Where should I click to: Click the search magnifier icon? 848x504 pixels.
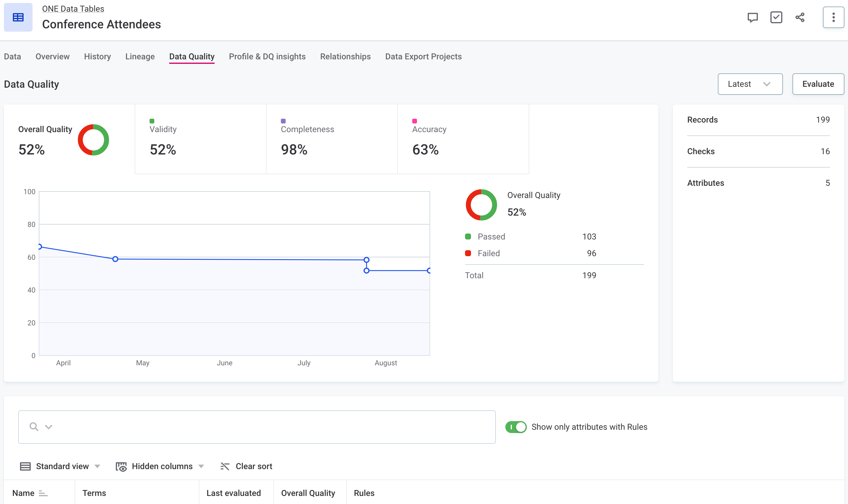click(x=34, y=426)
